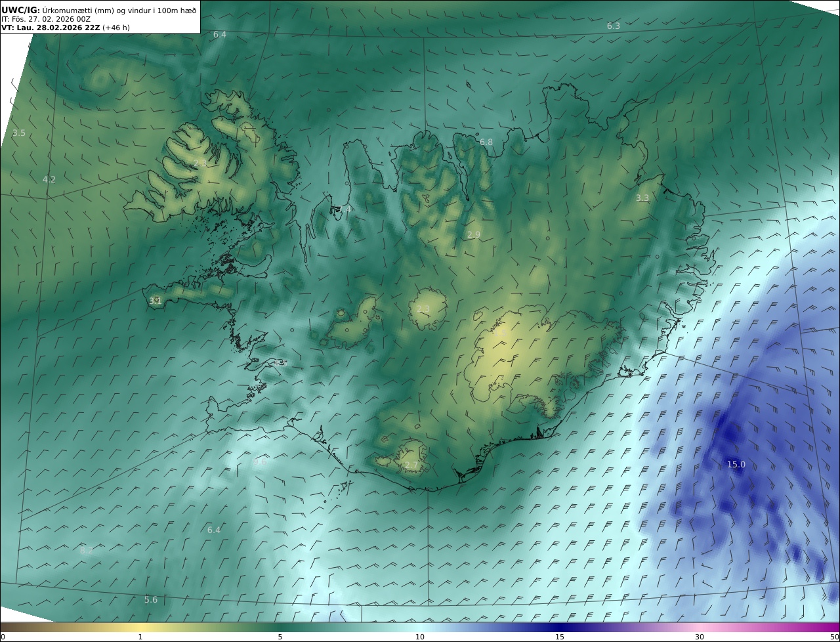Click the 7.4 value label
Image resolution: width=840 pixels, height=642 pixels.
pos(345,209)
